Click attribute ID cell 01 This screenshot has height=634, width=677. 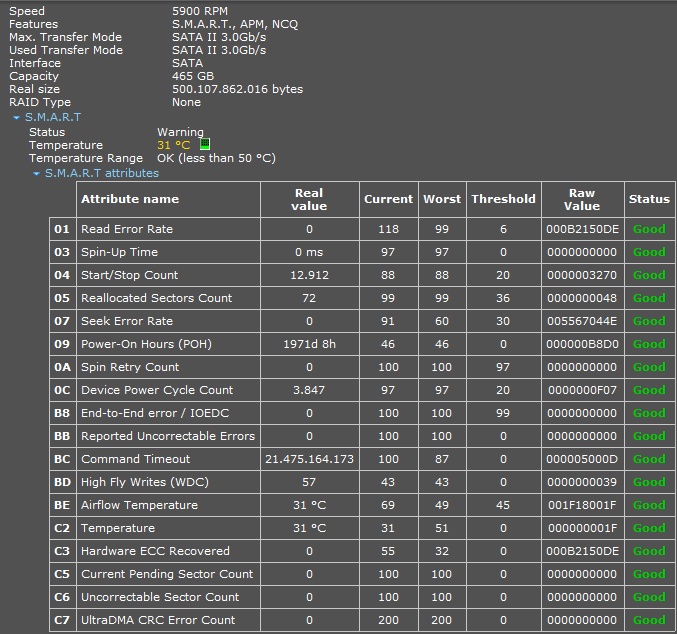tap(63, 229)
